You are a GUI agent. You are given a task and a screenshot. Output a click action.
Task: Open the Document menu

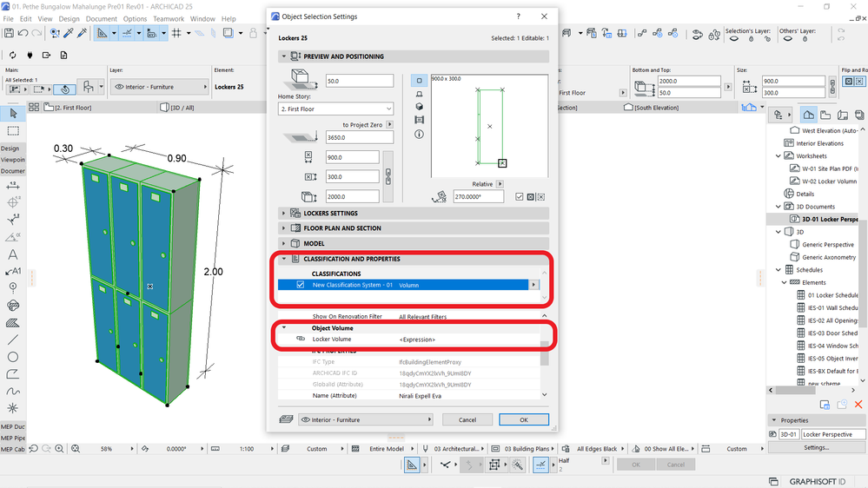click(102, 19)
